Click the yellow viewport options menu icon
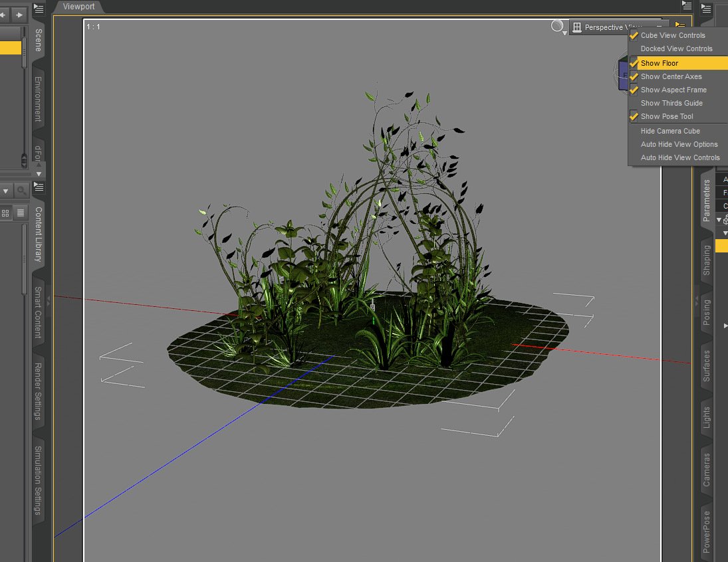 (680, 25)
